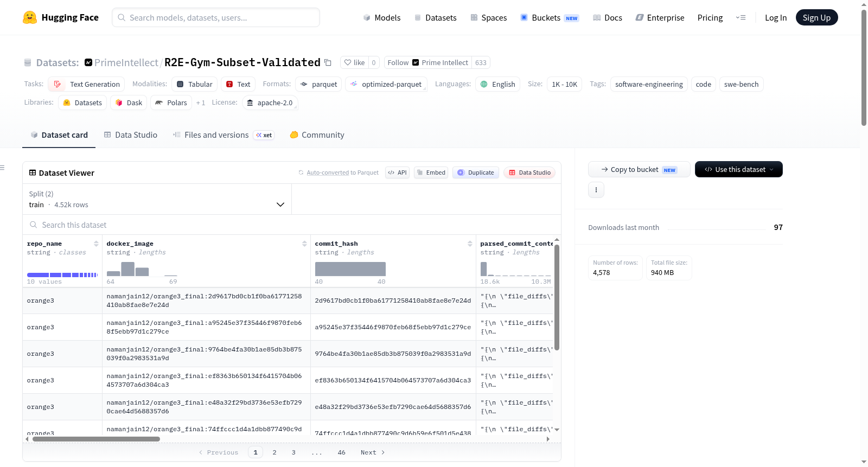Go to page 3 of dataset rows

[x=293, y=452]
